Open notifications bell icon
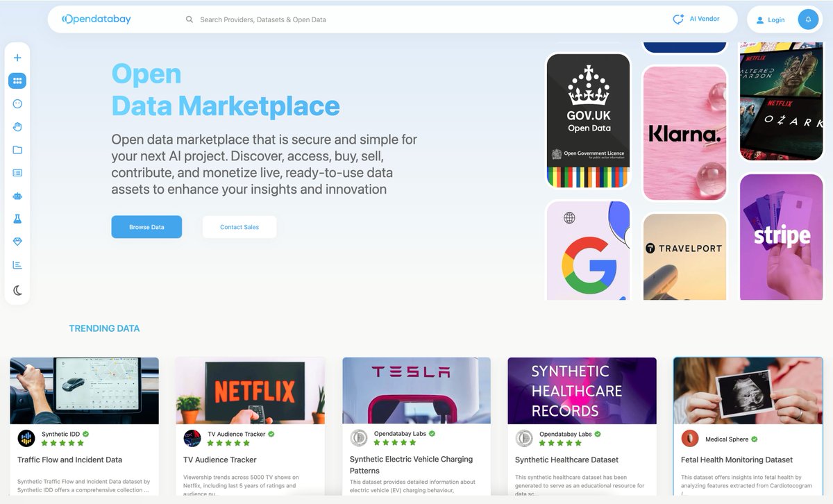Viewport: 833px width, 504px height. point(808,19)
